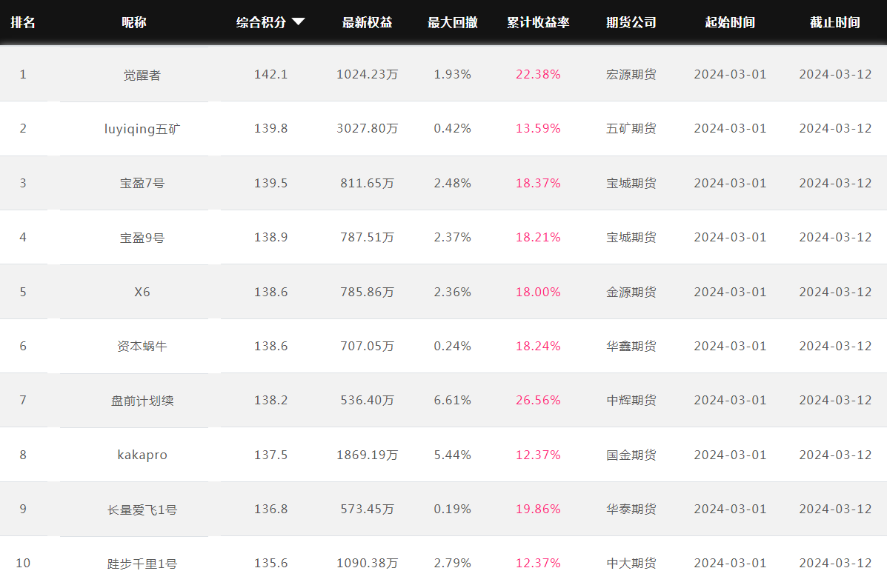Click the 截止时间 column header

[x=835, y=23]
